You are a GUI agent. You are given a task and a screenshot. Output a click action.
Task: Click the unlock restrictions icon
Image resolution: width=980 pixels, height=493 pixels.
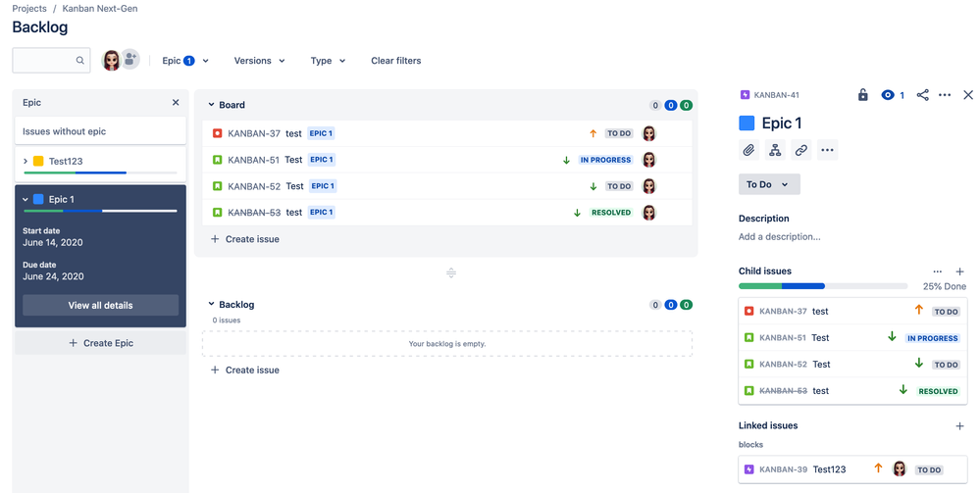tap(862, 95)
